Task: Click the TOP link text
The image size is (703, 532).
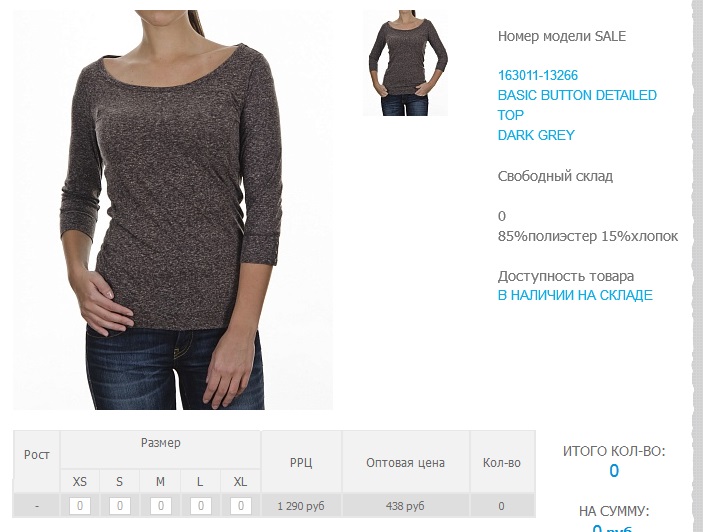Action: point(510,115)
